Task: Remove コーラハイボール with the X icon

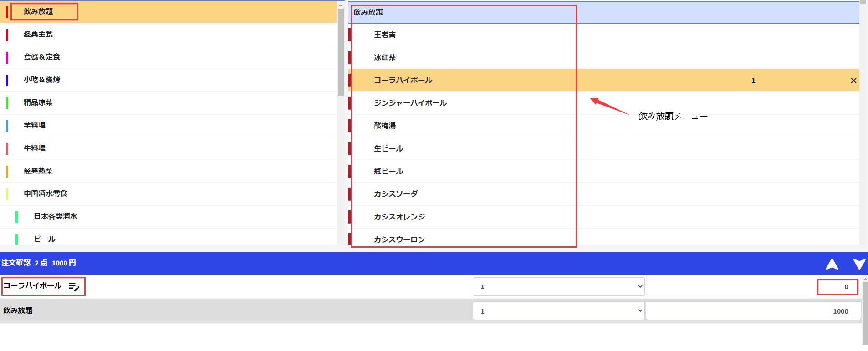Action: [x=853, y=81]
